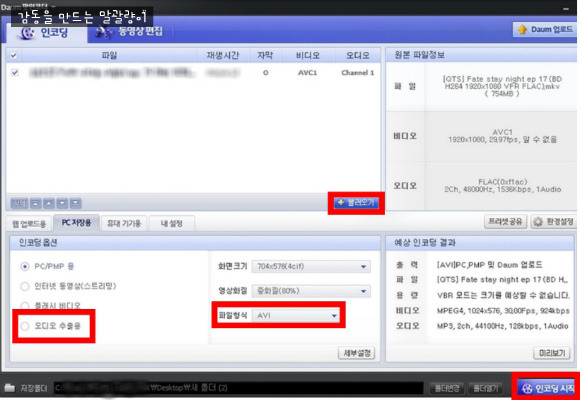Click 프리셋공유 button

(505, 222)
